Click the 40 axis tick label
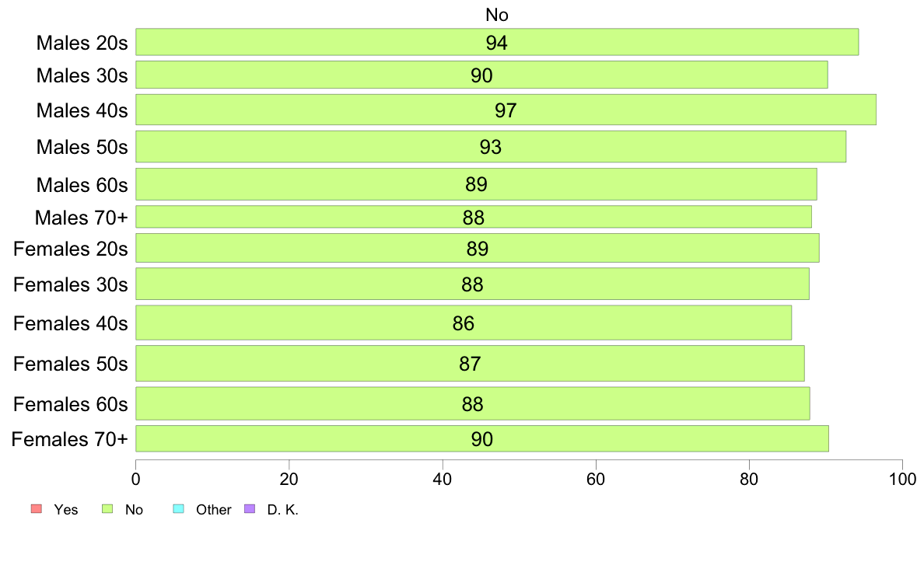 pos(443,480)
